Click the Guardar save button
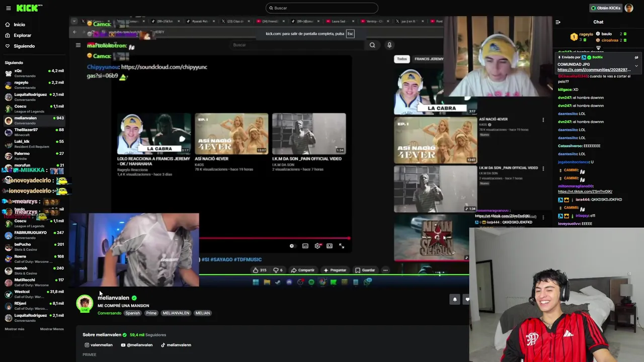644x362 pixels. tap(365, 270)
